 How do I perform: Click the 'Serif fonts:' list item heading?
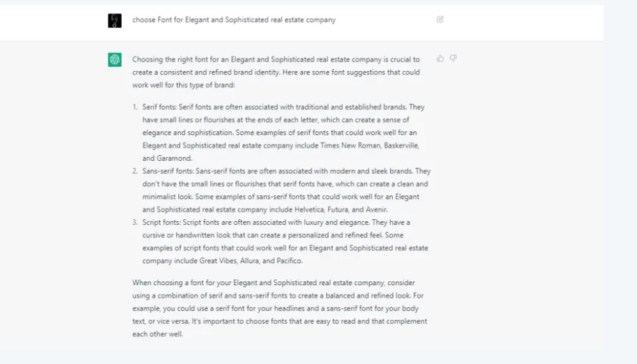pos(160,107)
